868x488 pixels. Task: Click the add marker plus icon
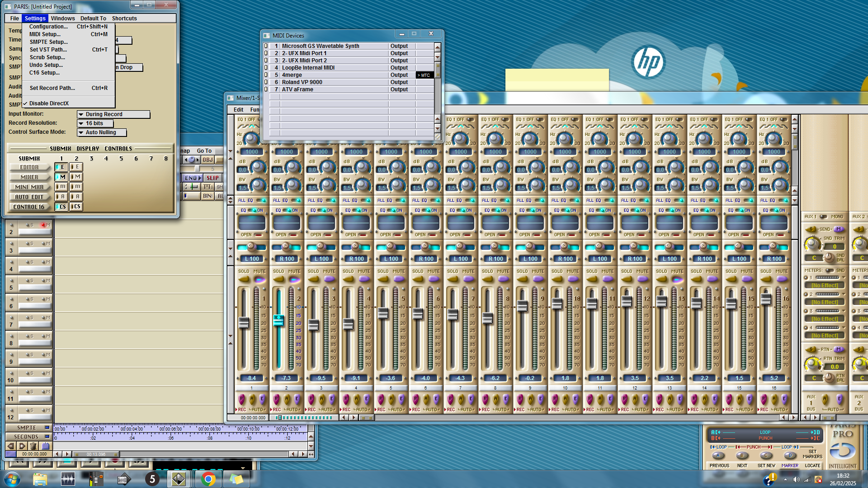point(22,446)
